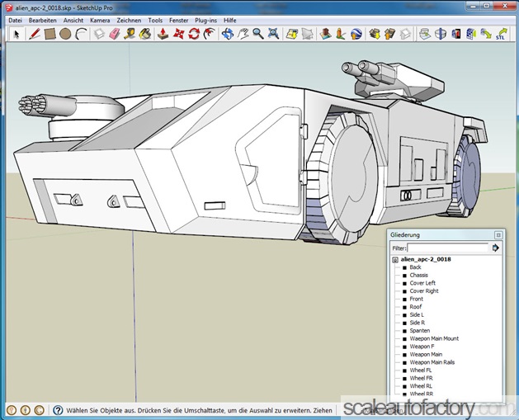Viewport: 519px width, 420px height.
Task: Open the Plug-ins menu
Action: coord(206,20)
